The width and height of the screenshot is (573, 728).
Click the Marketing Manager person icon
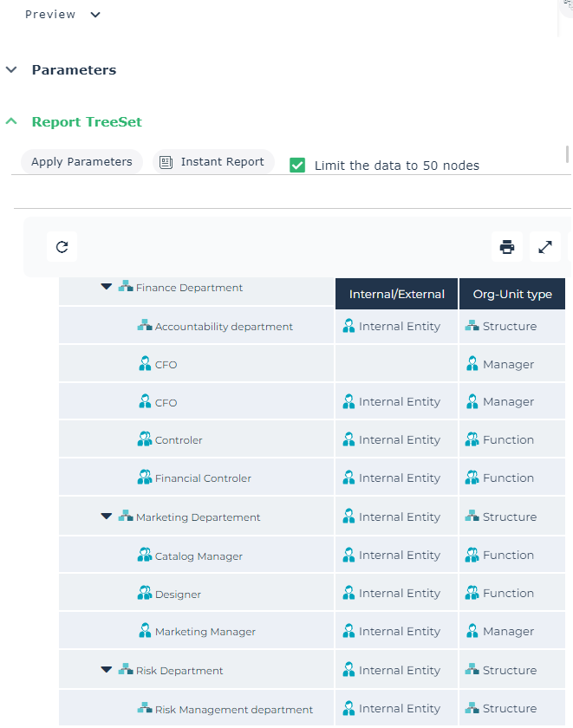coord(145,632)
